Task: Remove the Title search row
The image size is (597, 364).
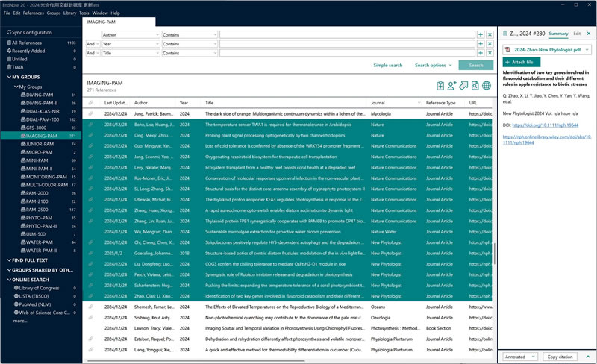Action: (489, 53)
